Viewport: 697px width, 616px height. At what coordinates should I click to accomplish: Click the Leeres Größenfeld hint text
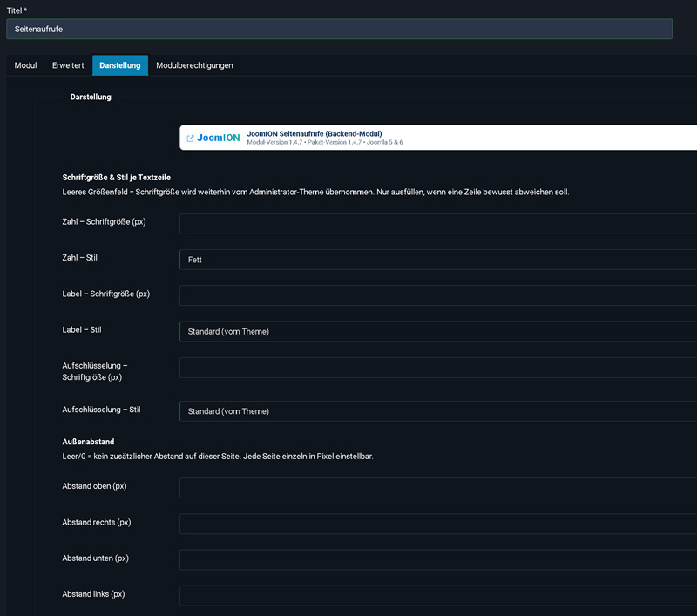(315, 192)
